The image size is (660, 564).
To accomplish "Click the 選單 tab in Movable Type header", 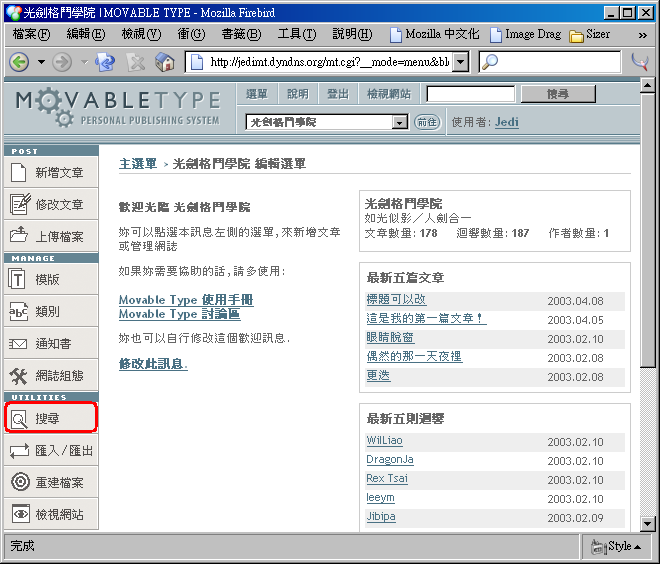I will (257, 94).
